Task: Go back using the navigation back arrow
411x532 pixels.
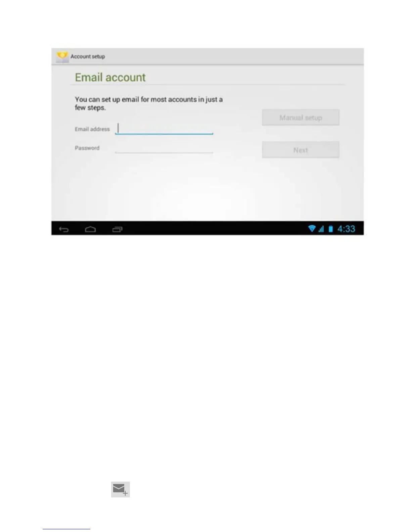Action: coord(64,229)
